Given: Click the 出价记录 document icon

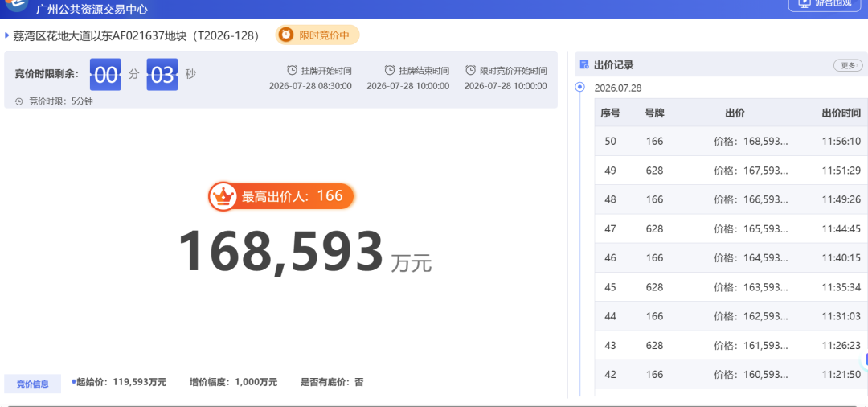Looking at the screenshot, I should point(584,65).
